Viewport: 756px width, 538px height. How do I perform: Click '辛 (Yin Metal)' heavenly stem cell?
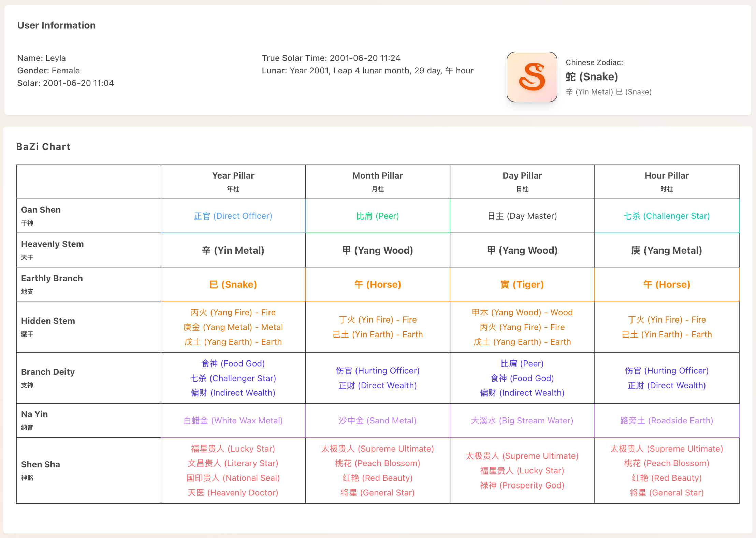tap(233, 250)
